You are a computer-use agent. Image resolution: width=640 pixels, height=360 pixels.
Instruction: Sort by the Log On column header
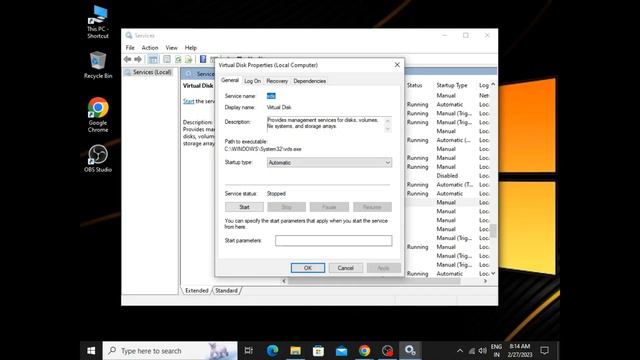484,85
